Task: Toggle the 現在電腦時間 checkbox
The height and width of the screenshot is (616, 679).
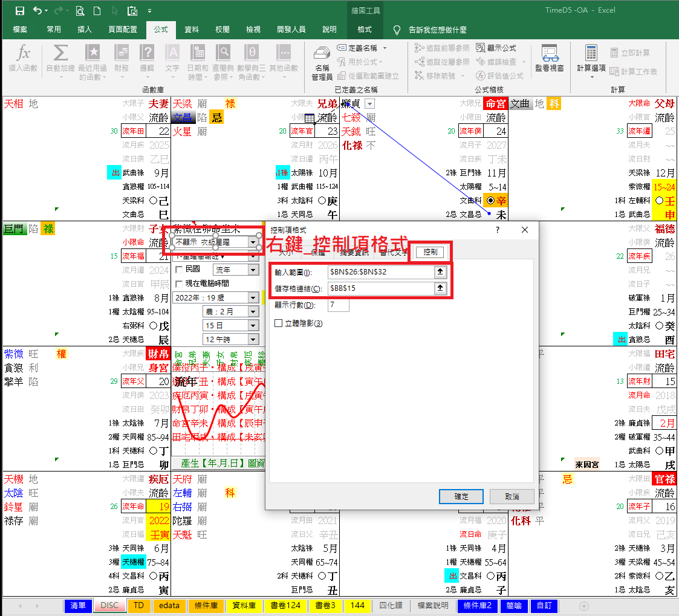Action: [180, 284]
